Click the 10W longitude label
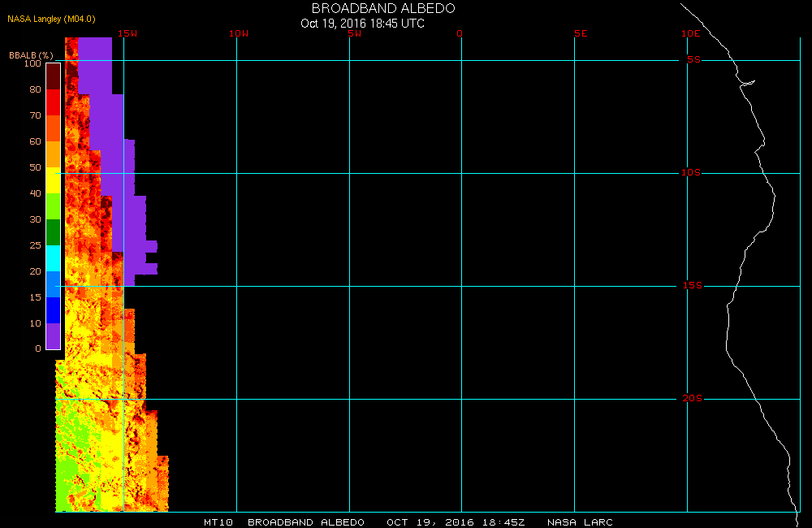Viewport: 812px width, 528px height. (239, 33)
